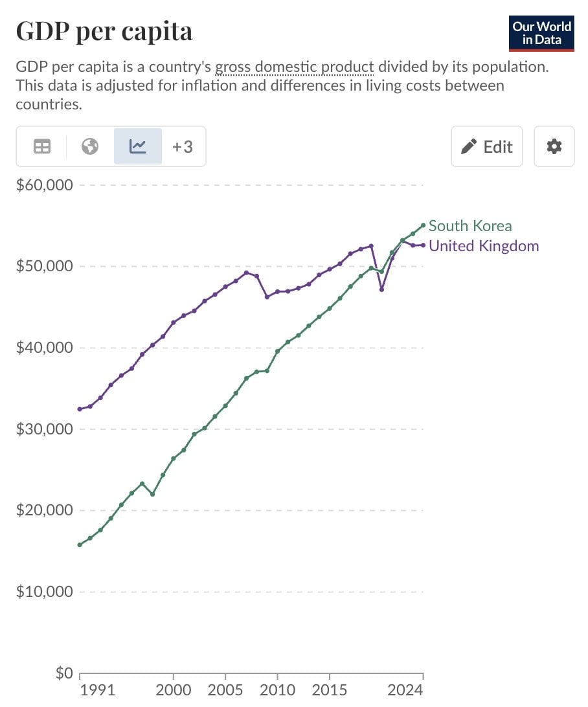Click the Edit countries button
The image size is (588, 707).
point(487,146)
